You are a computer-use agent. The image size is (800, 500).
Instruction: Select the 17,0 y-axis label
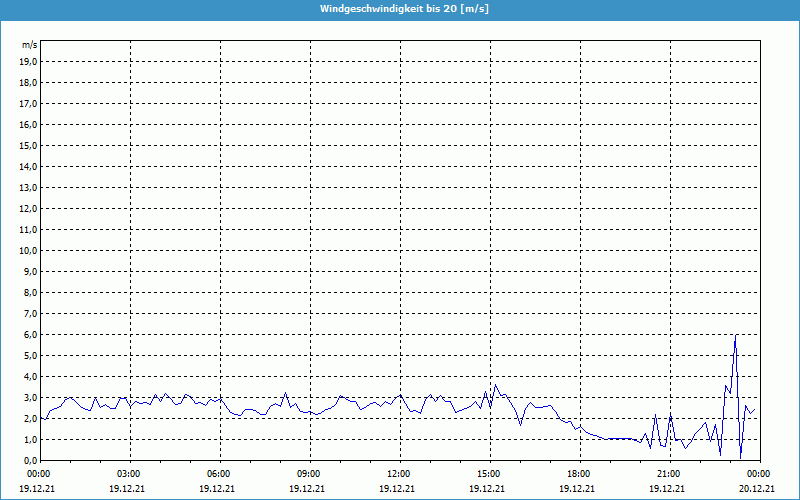click(x=29, y=103)
